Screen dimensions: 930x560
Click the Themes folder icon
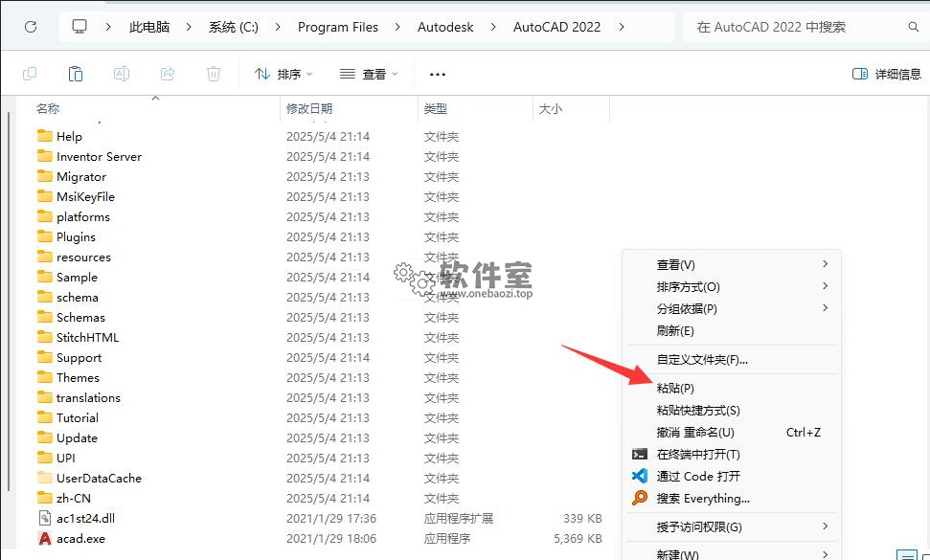click(44, 377)
